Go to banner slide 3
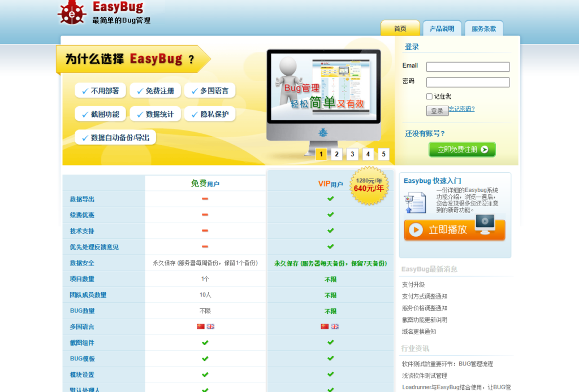The width and height of the screenshot is (579, 392). (x=352, y=154)
